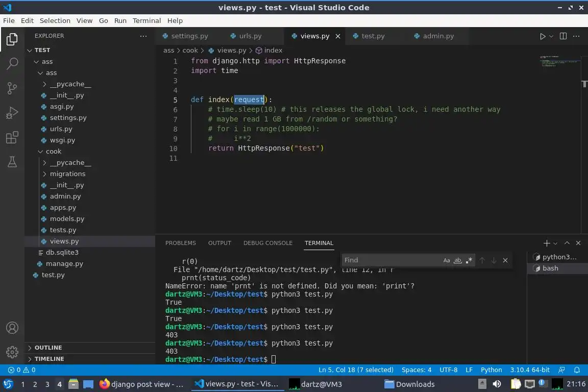Screen dimensions: 588x392
Task: Switch to the Firefox django post view window
Action: tap(141, 384)
